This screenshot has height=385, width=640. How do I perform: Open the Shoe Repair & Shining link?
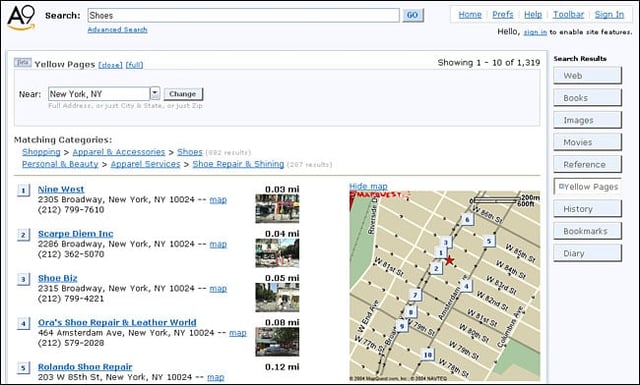click(238, 164)
